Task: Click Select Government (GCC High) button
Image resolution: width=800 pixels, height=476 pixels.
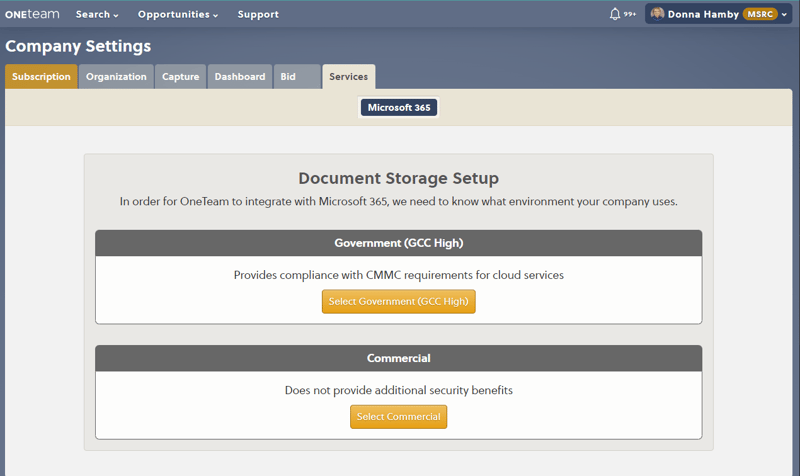Action: click(x=398, y=302)
